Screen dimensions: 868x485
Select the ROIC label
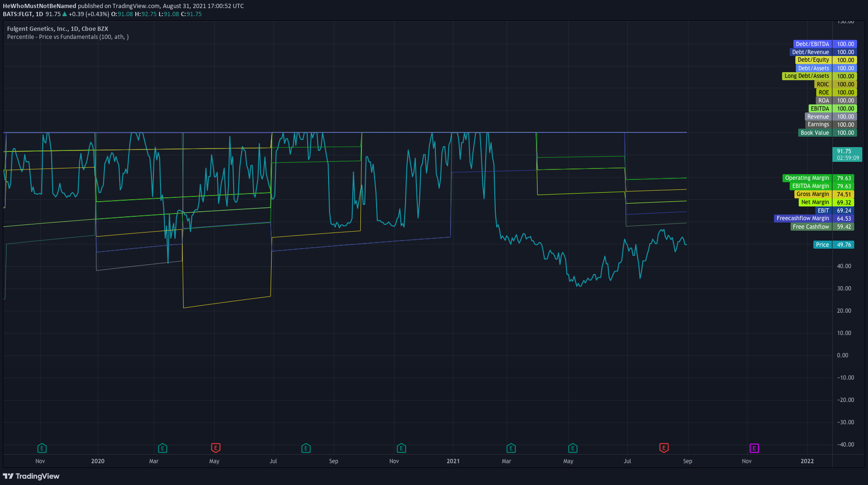pyautogui.click(x=823, y=84)
